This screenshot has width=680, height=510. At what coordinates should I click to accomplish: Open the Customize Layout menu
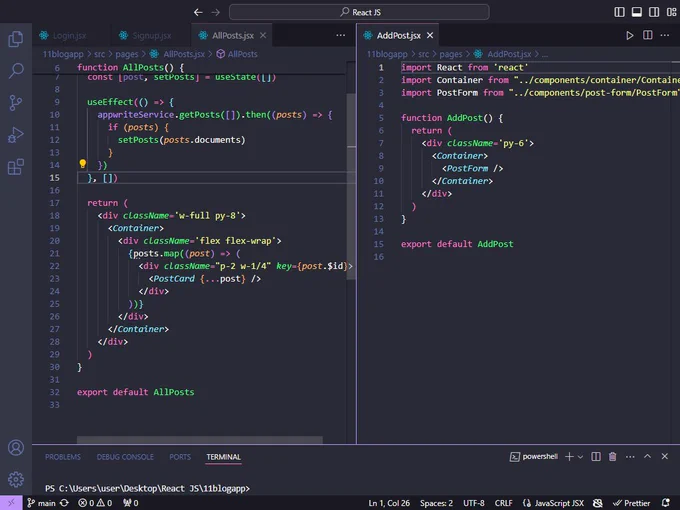click(x=671, y=12)
